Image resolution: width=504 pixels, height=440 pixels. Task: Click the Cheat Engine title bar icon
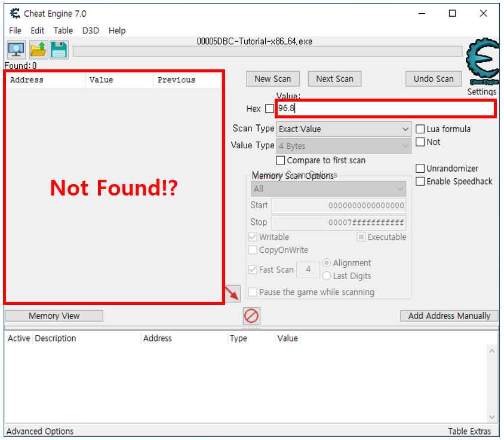pos(15,14)
